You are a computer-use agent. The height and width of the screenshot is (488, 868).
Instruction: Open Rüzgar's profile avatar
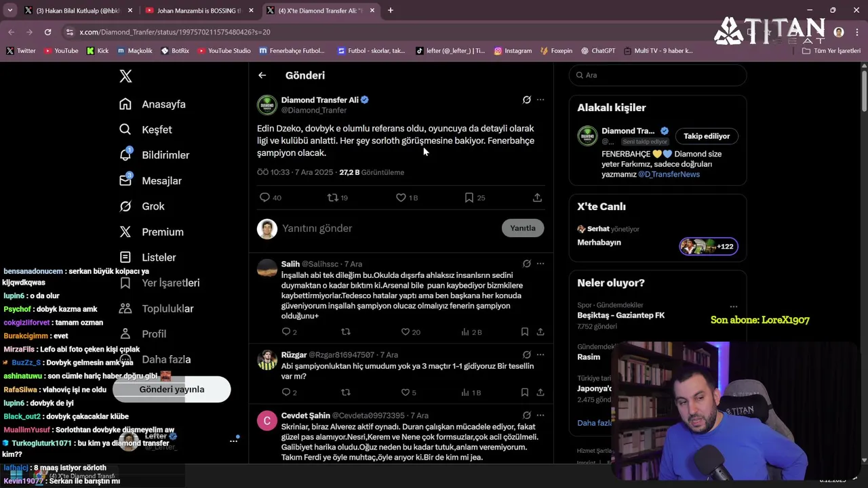pos(267,360)
